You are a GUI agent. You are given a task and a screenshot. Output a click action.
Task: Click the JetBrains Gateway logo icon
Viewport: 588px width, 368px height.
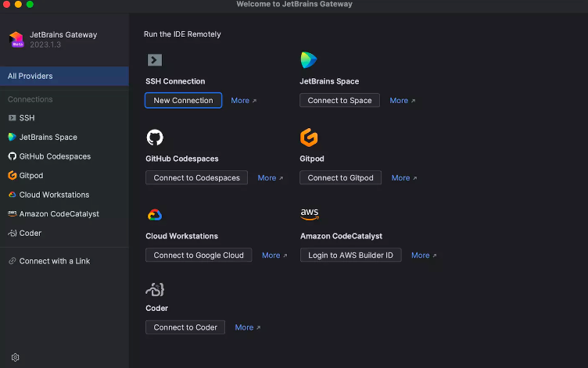coord(16,39)
